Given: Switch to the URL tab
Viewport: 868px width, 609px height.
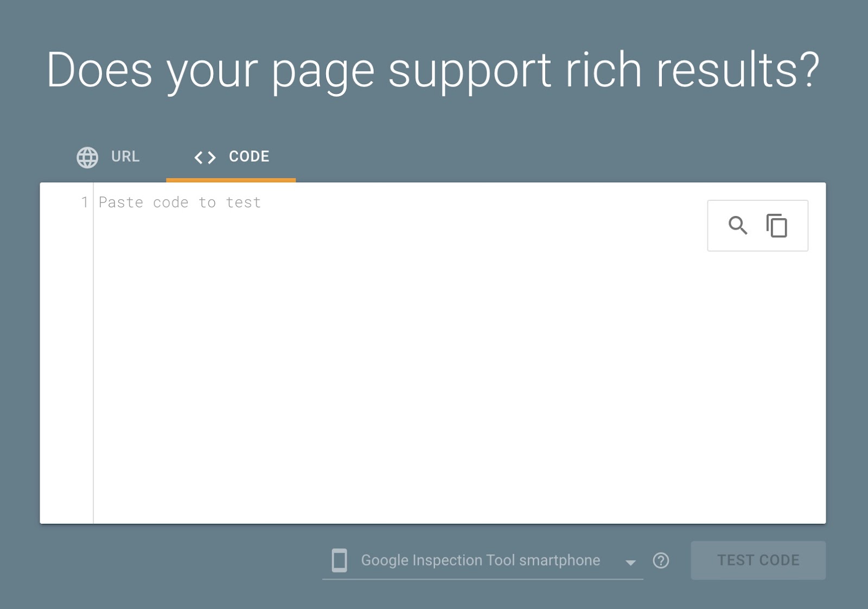Looking at the screenshot, I should [124, 157].
